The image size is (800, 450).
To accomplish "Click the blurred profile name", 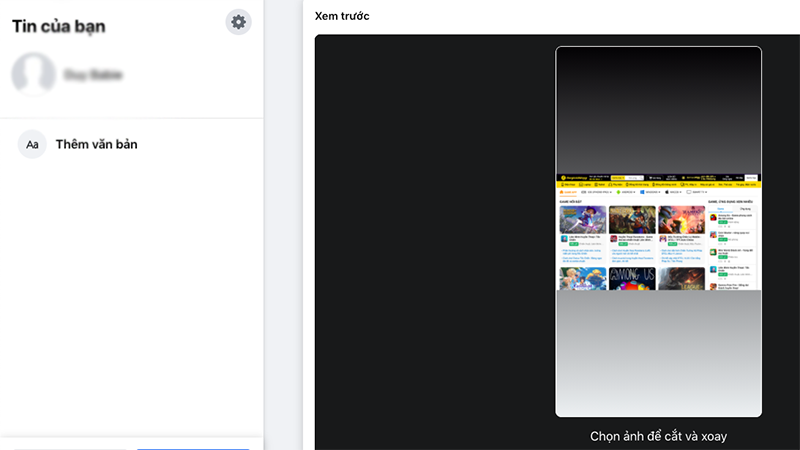I will click(93, 75).
